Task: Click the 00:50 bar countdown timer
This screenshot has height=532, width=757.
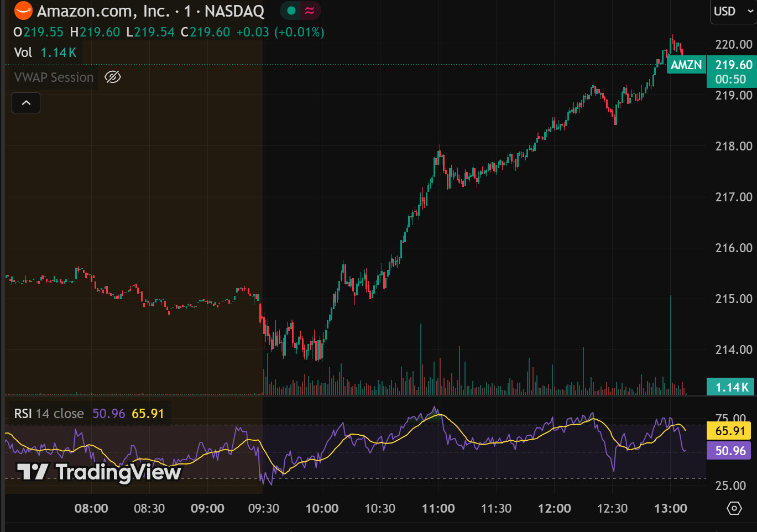Action: click(730, 79)
